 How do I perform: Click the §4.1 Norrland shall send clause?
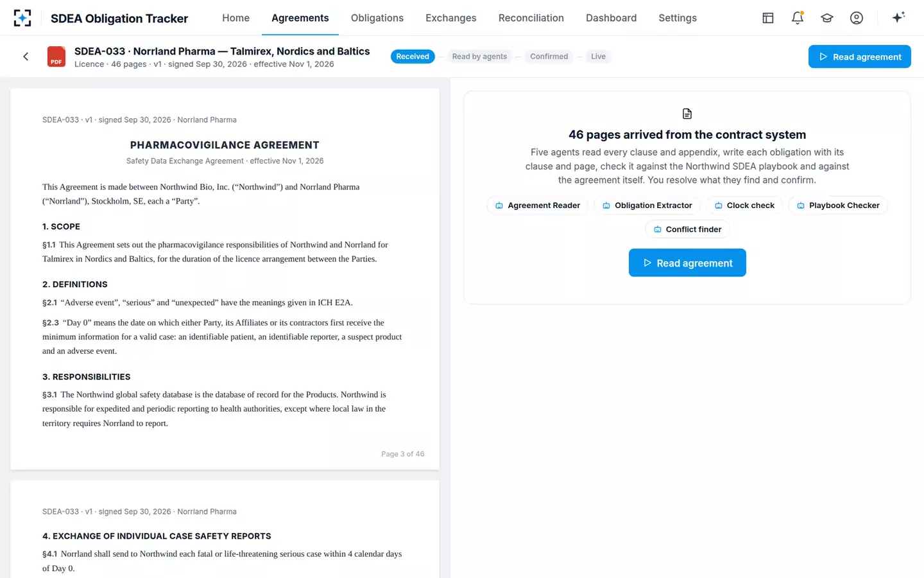click(222, 561)
